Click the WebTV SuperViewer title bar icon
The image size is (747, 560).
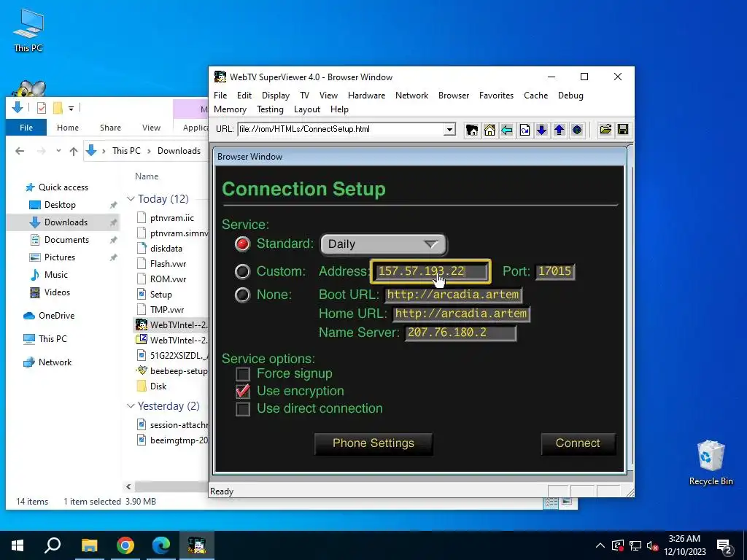coord(220,77)
